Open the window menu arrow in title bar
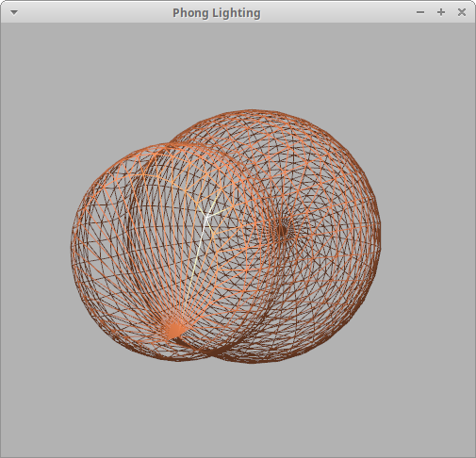Viewport: 476px width, 458px height. click(x=14, y=12)
